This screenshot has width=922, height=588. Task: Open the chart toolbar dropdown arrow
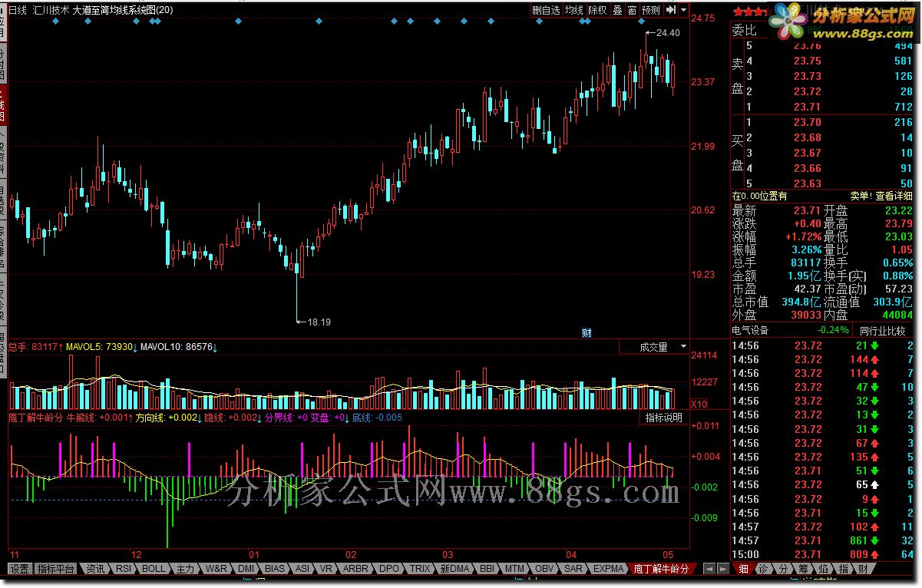pos(683,10)
